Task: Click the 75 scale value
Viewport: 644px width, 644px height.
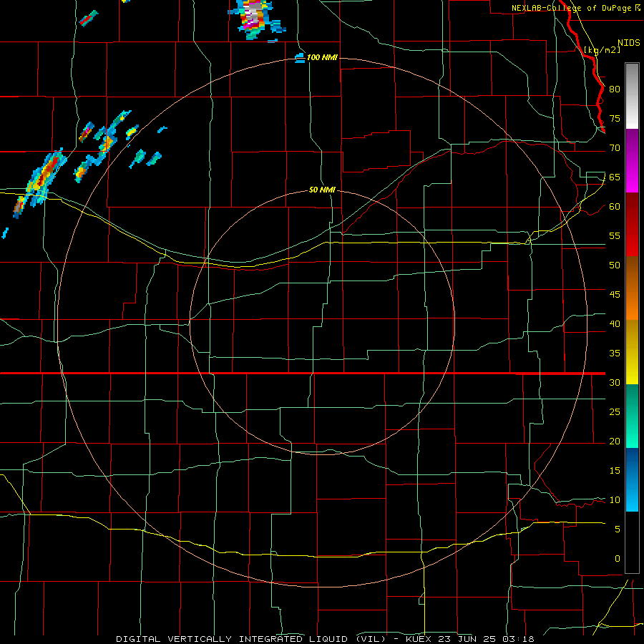Action: pyautogui.click(x=615, y=118)
